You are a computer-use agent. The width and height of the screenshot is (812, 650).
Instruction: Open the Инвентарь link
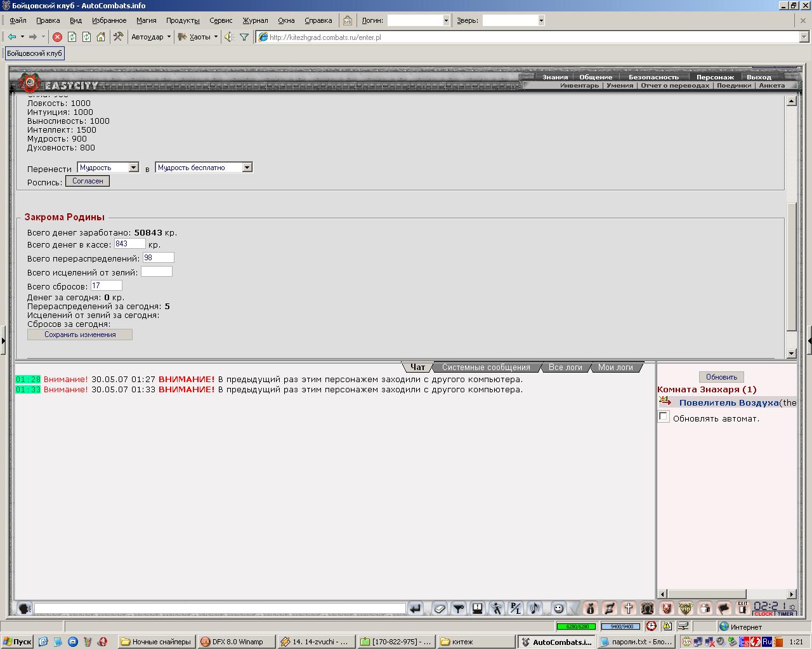click(x=579, y=85)
